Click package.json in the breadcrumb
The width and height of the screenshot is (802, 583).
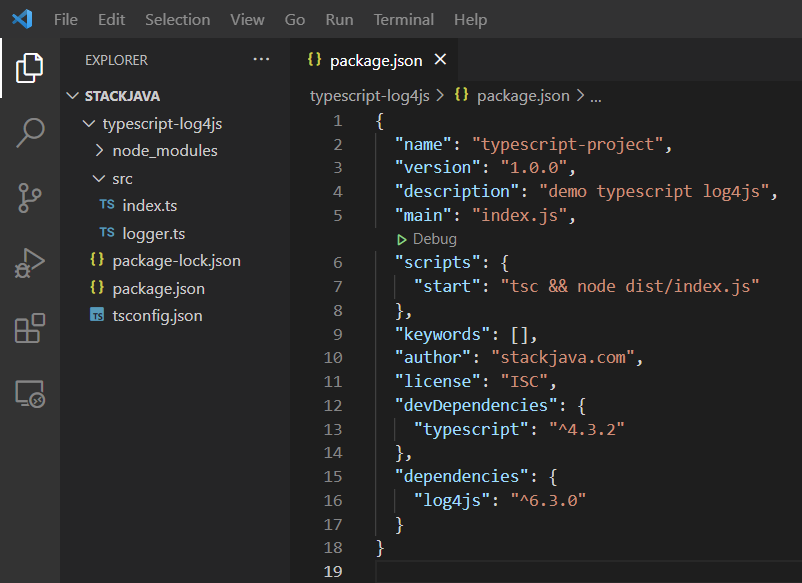[x=523, y=96]
